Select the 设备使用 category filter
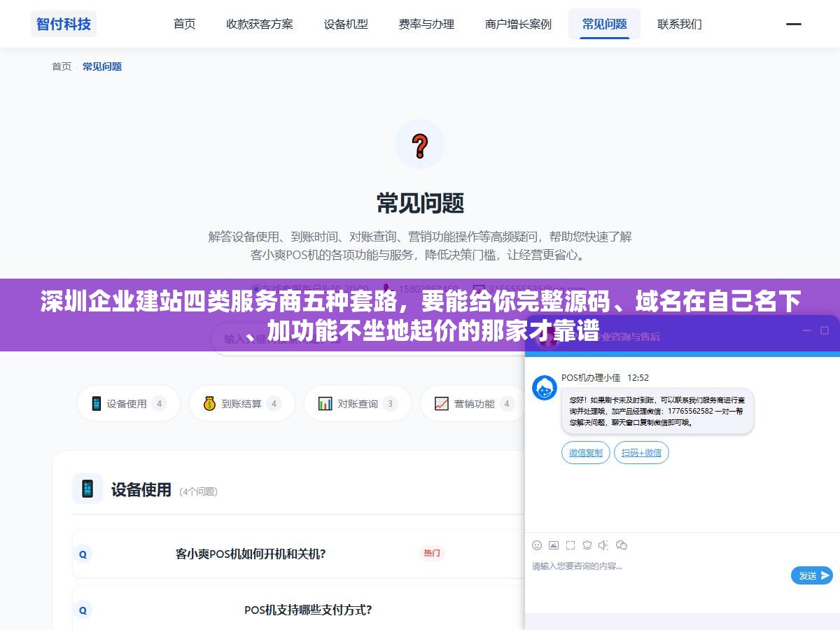 point(129,403)
